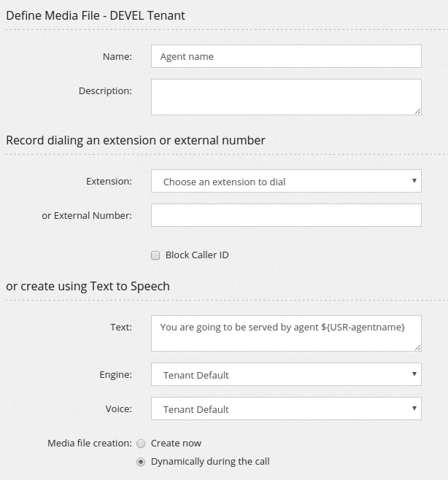
Task: Select the Create now radio button
Action: tap(141, 444)
